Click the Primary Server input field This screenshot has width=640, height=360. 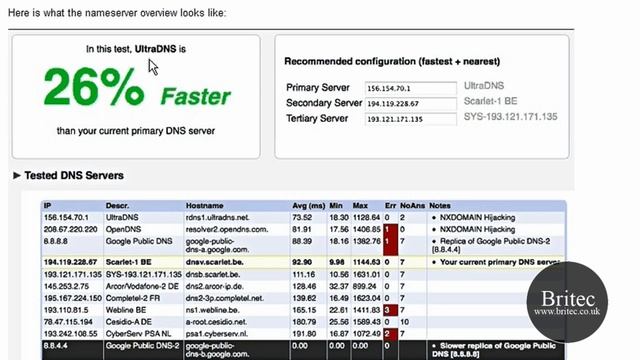[x=411, y=88]
